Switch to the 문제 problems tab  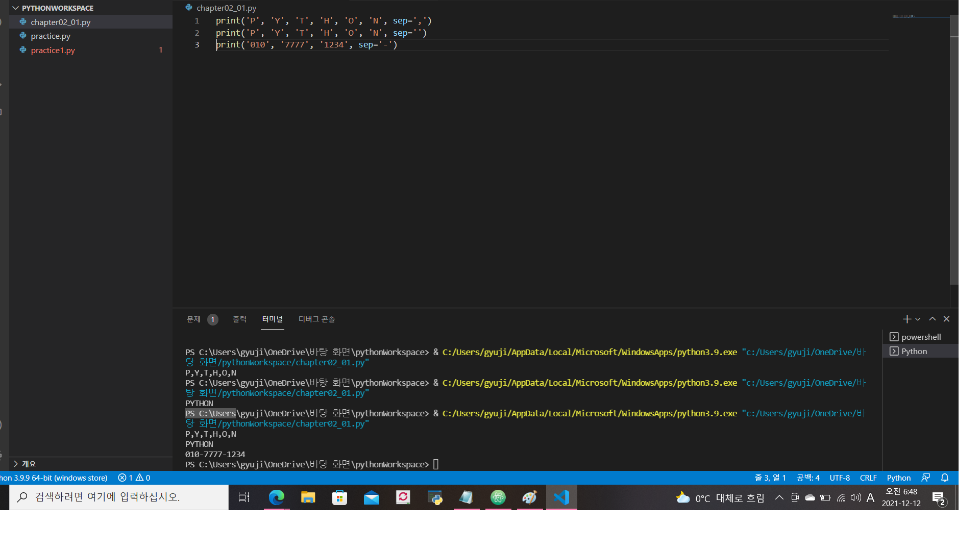pos(193,319)
